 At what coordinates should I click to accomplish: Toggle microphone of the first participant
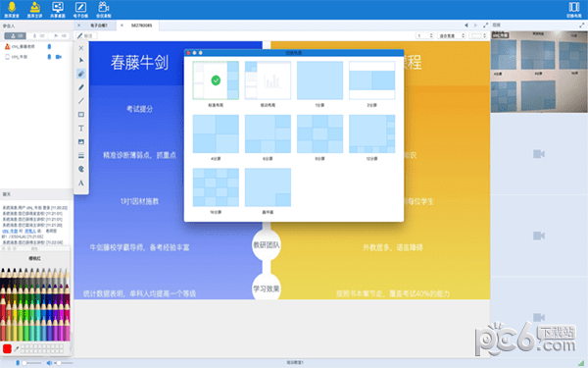[49, 46]
